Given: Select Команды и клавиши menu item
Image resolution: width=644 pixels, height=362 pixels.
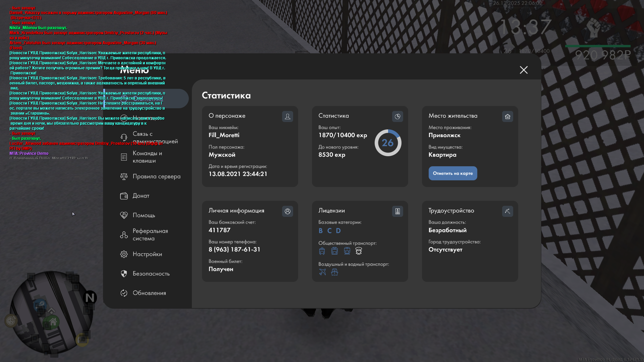Looking at the screenshot, I should point(147,157).
